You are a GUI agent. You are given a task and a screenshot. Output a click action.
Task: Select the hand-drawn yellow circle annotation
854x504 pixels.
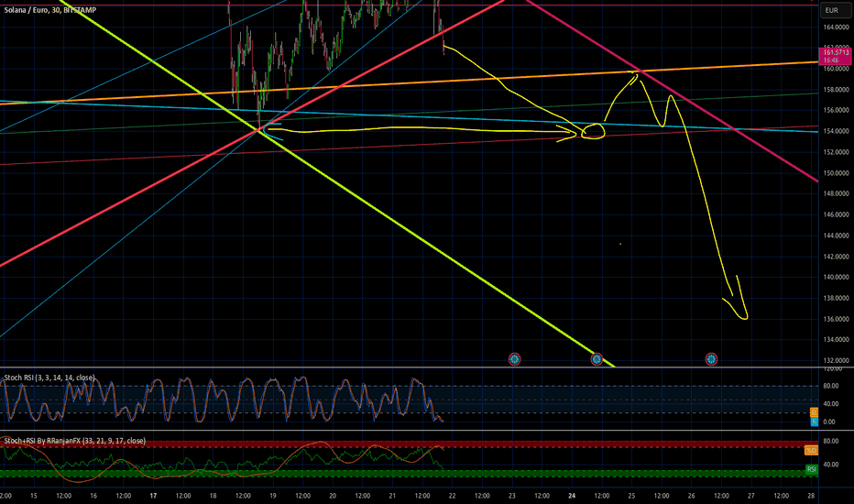coord(593,131)
